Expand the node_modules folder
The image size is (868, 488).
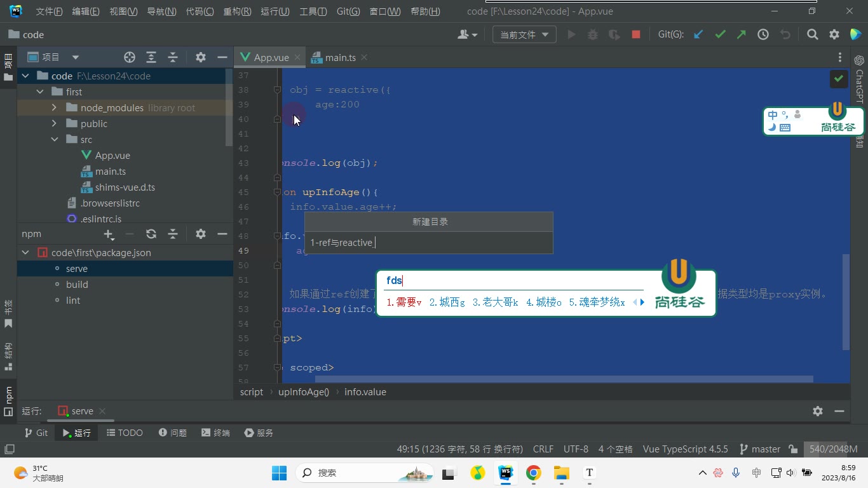tap(54, 107)
